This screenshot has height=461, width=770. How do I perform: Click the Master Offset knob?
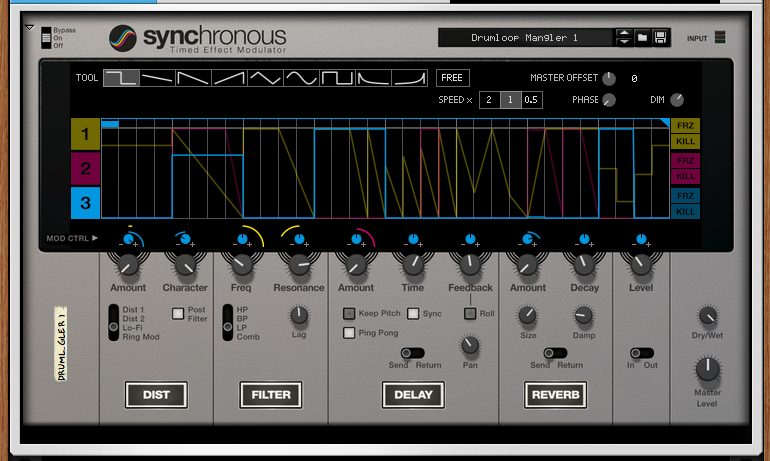(609, 78)
